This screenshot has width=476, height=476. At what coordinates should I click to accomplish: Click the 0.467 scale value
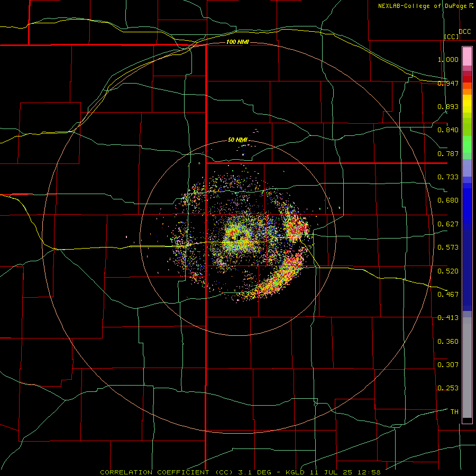click(x=448, y=295)
